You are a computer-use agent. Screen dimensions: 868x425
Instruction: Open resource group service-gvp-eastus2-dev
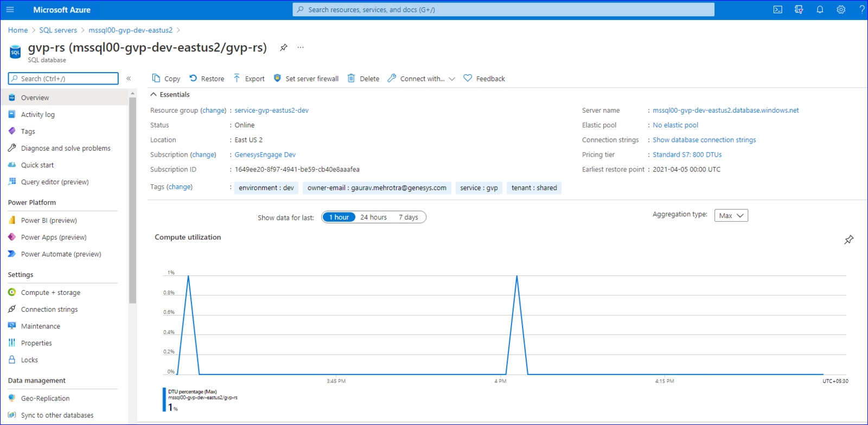click(x=271, y=111)
